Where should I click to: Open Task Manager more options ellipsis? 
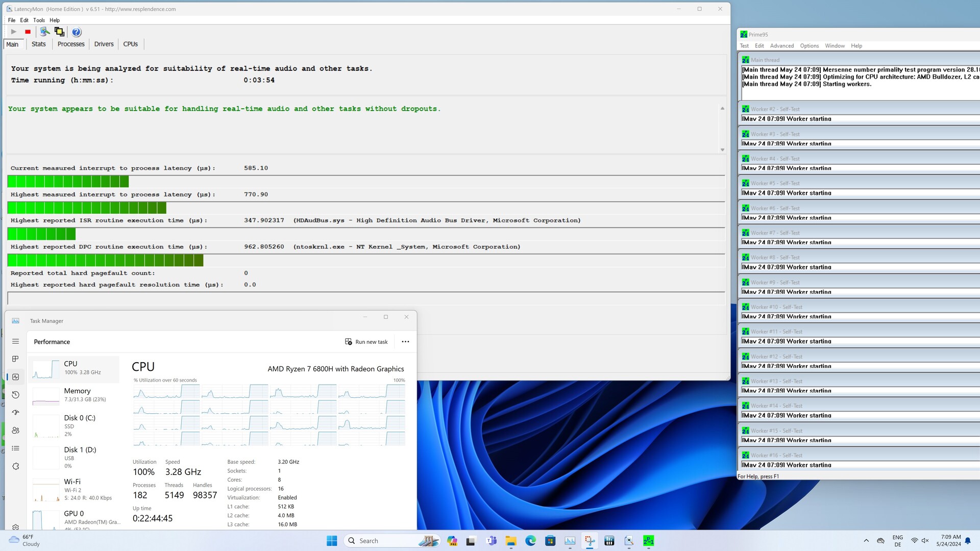[405, 342]
